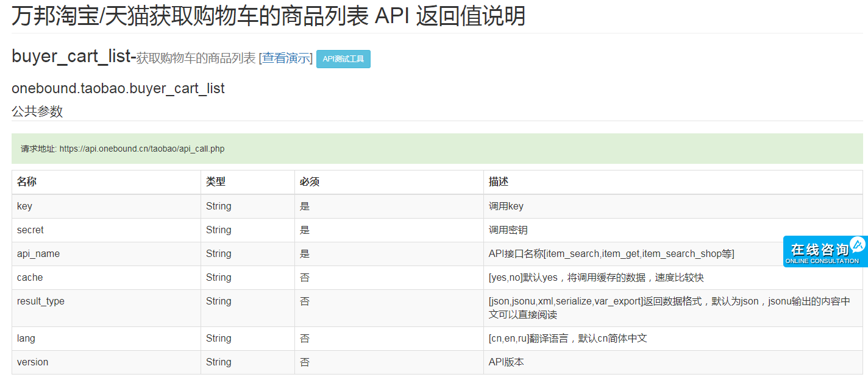Screen dimensions: 868x380
Task: Click the 否 required cell in lang row
Action: click(389, 339)
